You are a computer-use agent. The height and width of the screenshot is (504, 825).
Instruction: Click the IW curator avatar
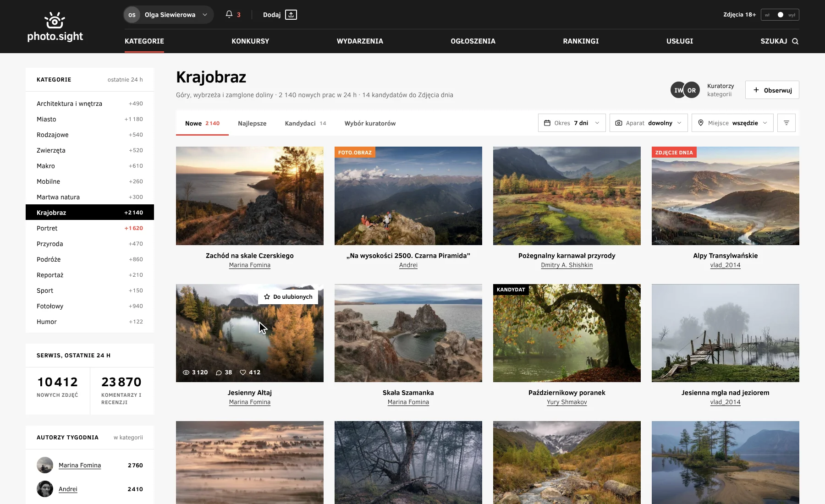[677, 90]
